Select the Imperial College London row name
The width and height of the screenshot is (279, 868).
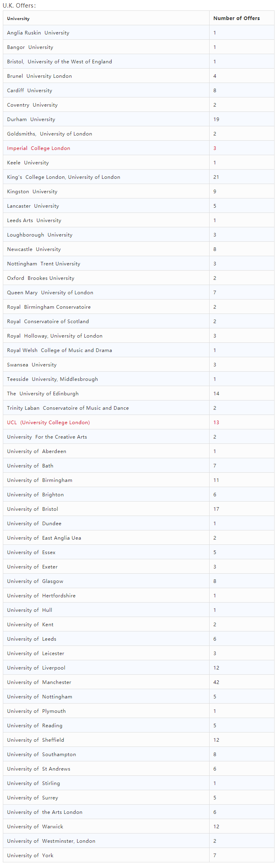tap(39, 148)
